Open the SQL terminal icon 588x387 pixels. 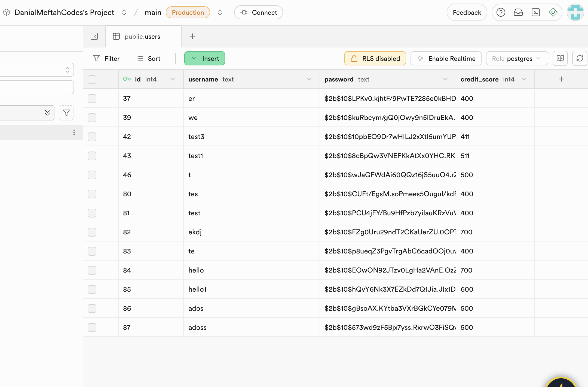535,12
